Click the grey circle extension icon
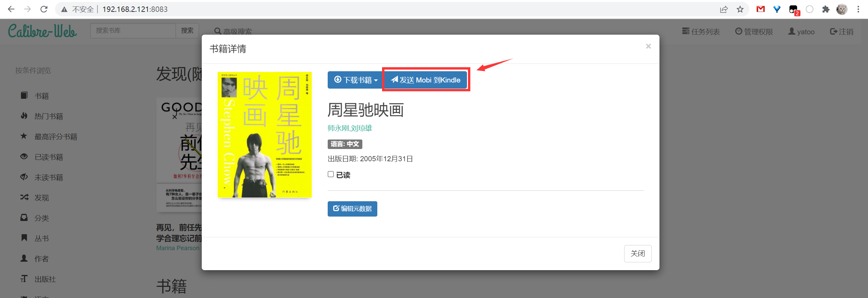Viewport: 868px width, 298px height. tap(810, 10)
